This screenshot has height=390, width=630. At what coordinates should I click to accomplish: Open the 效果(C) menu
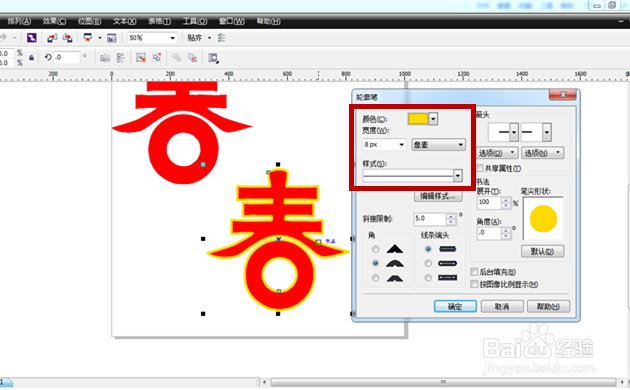tap(54, 21)
